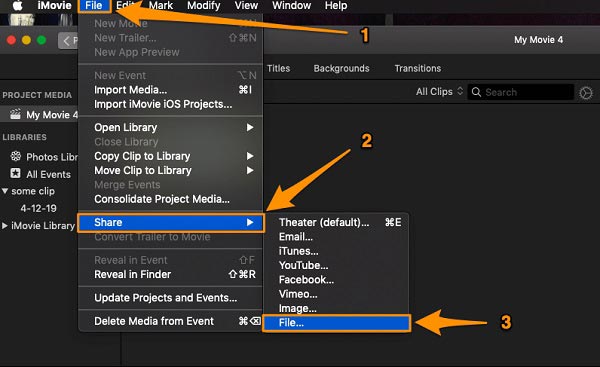The width and height of the screenshot is (600, 367).
Task: Open the Window menu
Action: click(291, 6)
